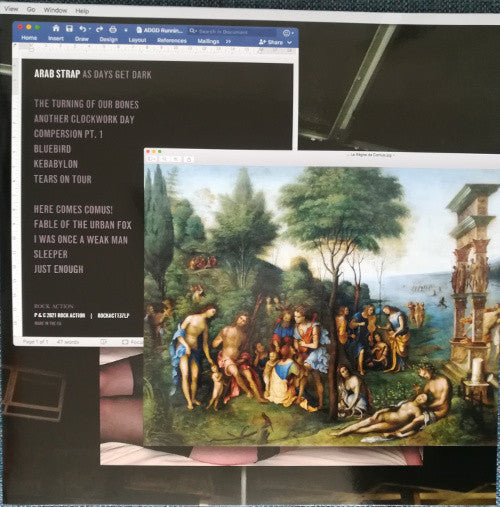Save the document with the floppy disk icon
Viewport: 500px width, 507px height.
69,28
